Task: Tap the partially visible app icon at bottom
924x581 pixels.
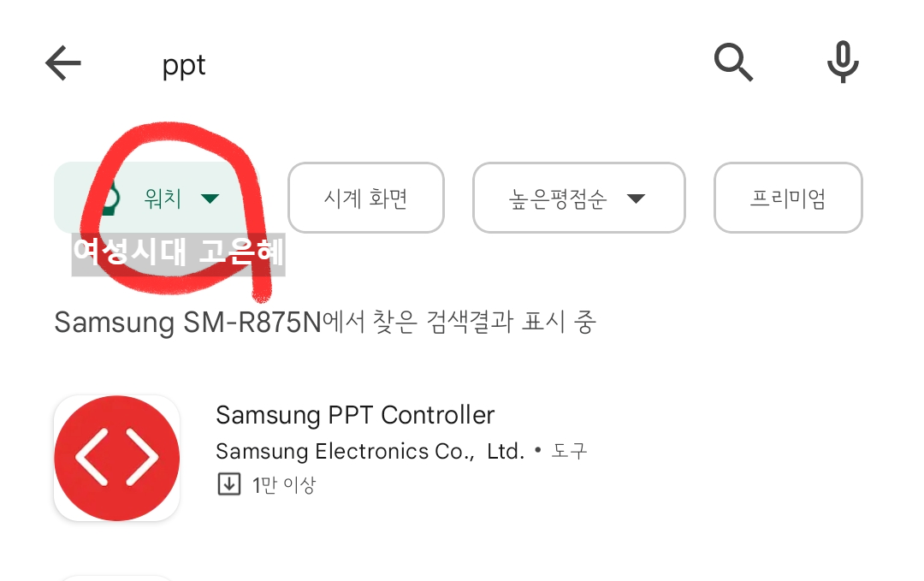Action: tap(116, 577)
